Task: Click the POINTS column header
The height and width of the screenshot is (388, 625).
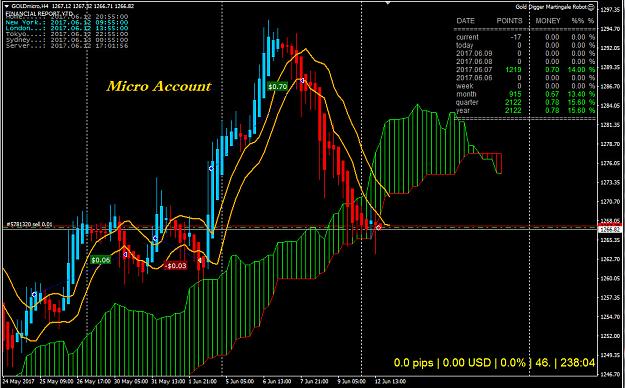Action: pos(509,21)
